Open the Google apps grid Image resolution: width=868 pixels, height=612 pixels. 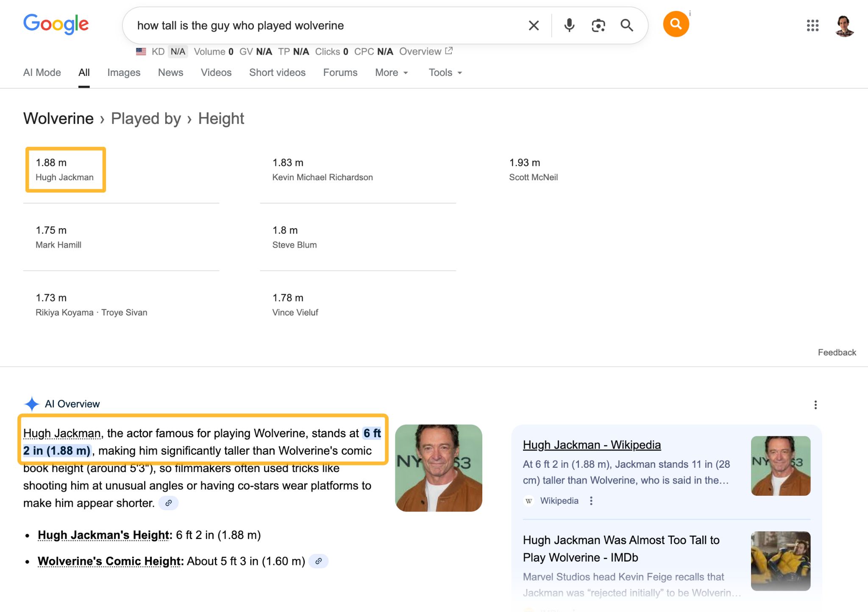point(813,25)
